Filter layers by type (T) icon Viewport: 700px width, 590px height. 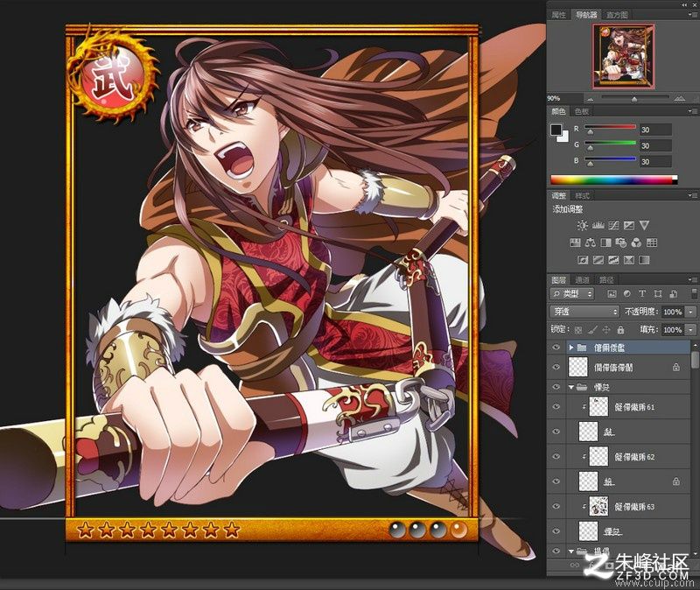pyautogui.click(x=642, y=294)
